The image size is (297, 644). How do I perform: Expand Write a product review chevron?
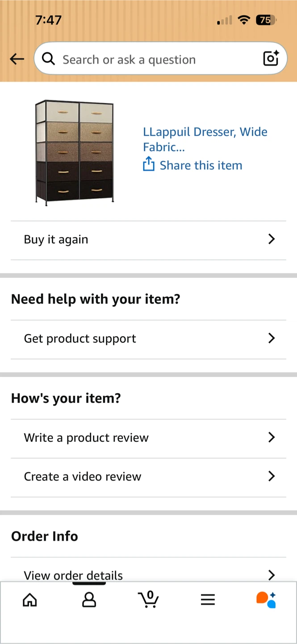(x=271, y=437)
